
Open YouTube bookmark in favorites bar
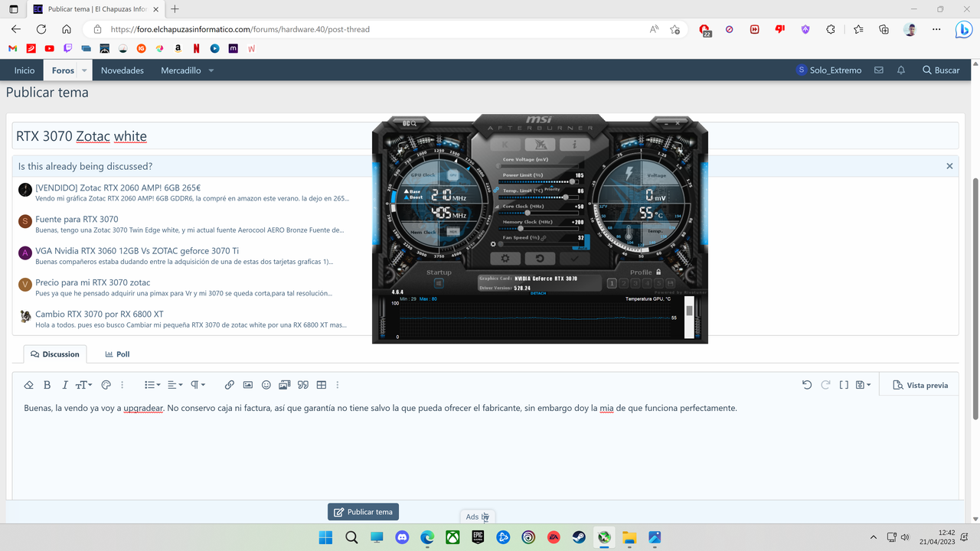[x=50, y=48]
